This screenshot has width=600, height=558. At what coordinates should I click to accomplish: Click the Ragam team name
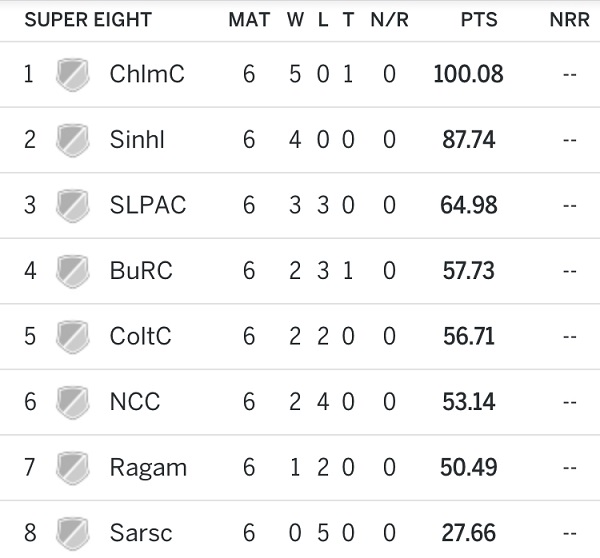point(147,467)
